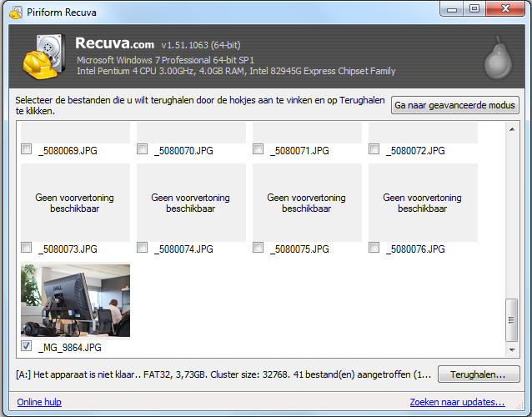Select the _5080073.JPG placeholder thumbnail
532x417 pixels.
(x=75, y=203)
